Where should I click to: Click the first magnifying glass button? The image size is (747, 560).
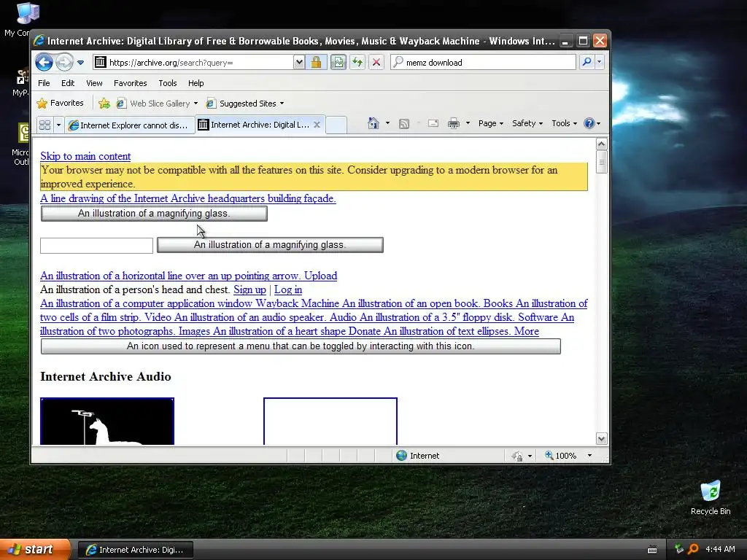154,214
